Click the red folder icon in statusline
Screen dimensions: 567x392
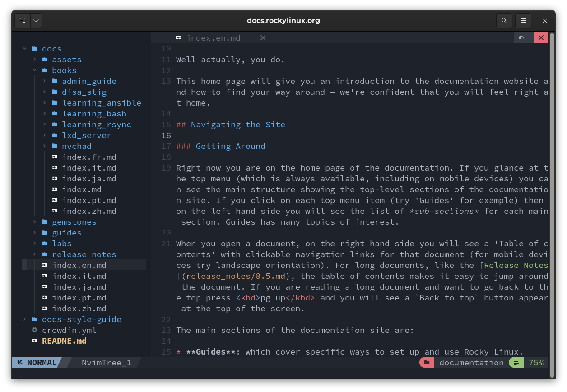point(427,363)
